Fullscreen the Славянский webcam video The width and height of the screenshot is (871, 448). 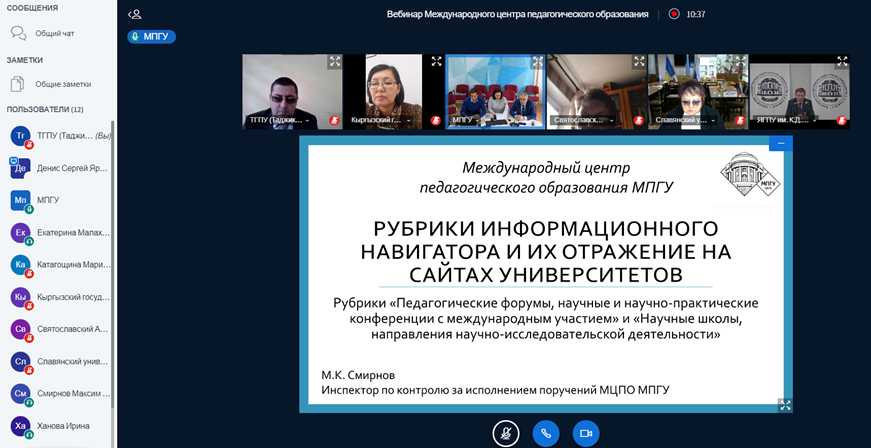click(741, 62)
